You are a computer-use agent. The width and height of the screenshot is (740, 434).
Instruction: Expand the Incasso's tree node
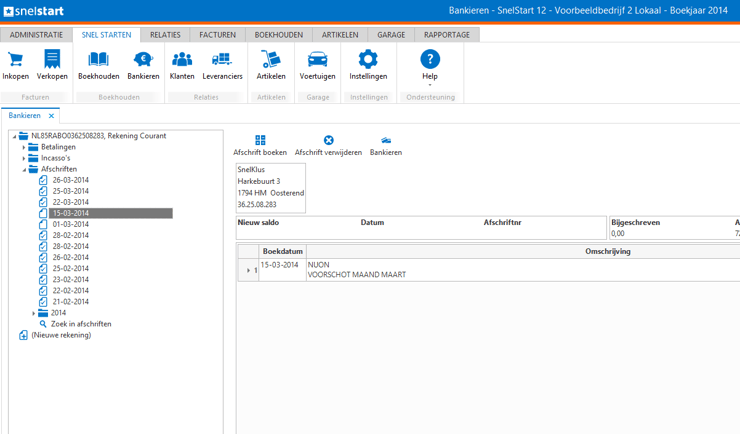pos(24,159)
